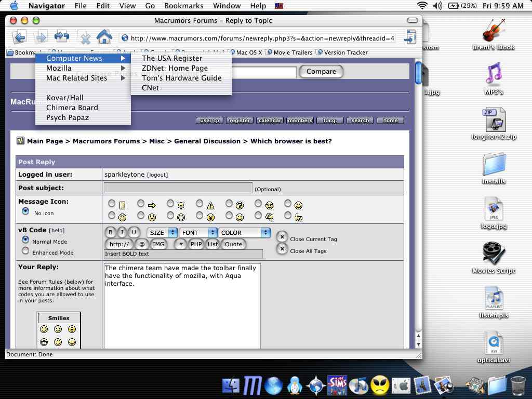Select longhorn2.zip file on desktop
532x399 pixels.
(x=494, y=124)
